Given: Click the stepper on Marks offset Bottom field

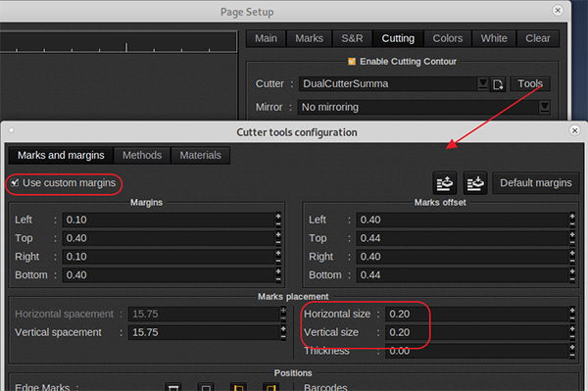Looking at the screenshot, I should [x=572, y=274].
